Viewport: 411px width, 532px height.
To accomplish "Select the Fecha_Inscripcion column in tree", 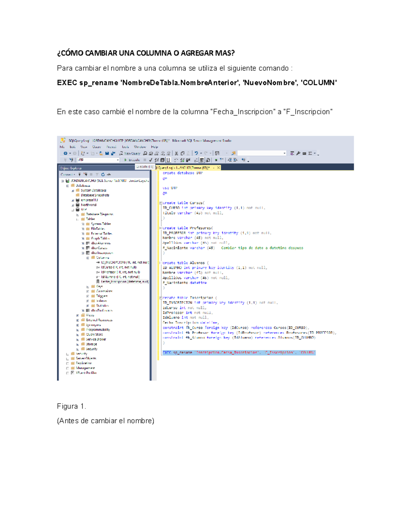I will pyautogui.click(x=124, y=282).
